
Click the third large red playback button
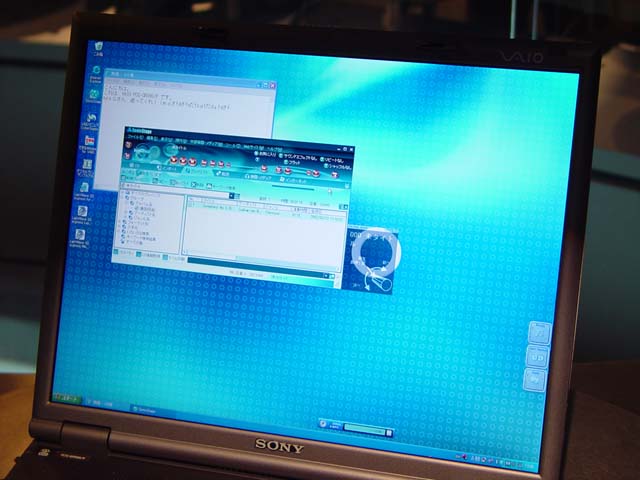pyautogui.click(x=193, y=161)
